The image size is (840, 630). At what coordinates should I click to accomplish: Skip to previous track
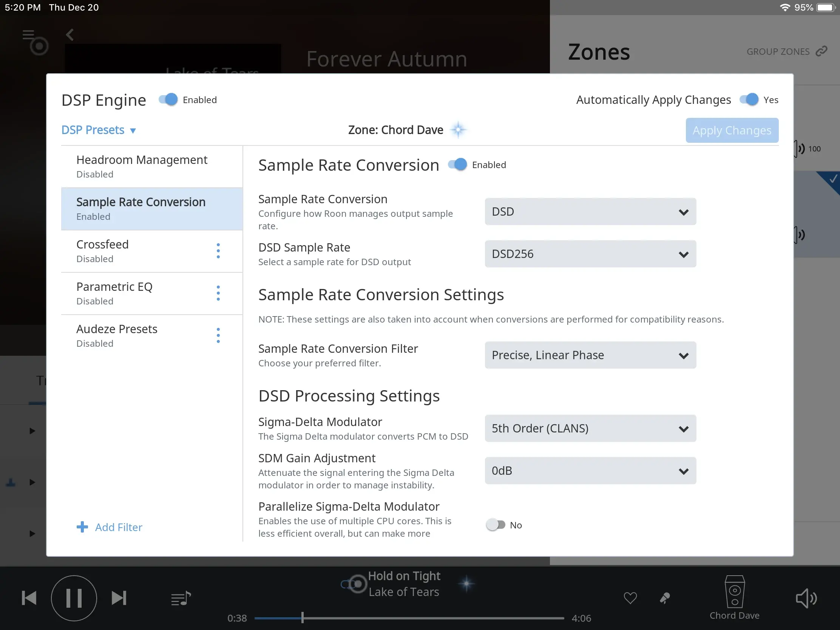pyautogui.click(x=29, y=598)
